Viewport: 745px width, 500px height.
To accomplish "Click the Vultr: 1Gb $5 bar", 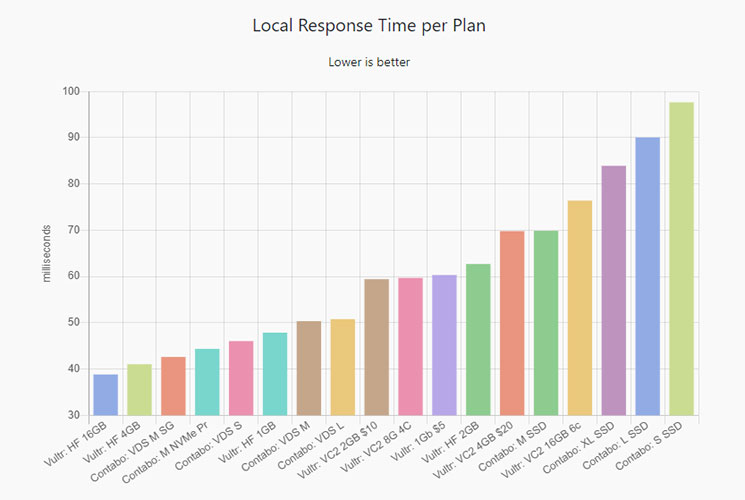I will point(444,345).
